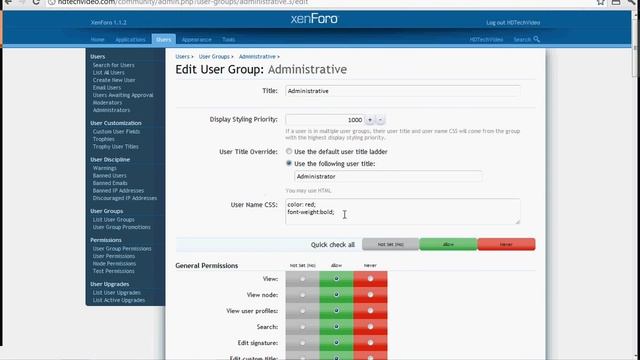Click the browser reload icon
Screen dimensions: 640x360
click(36, 2)
